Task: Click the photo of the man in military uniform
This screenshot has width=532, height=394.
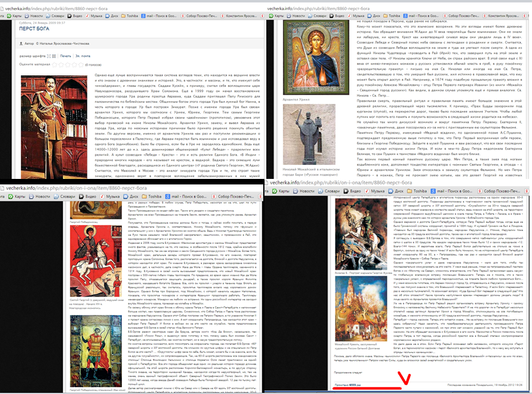Action: coord(54,127)
